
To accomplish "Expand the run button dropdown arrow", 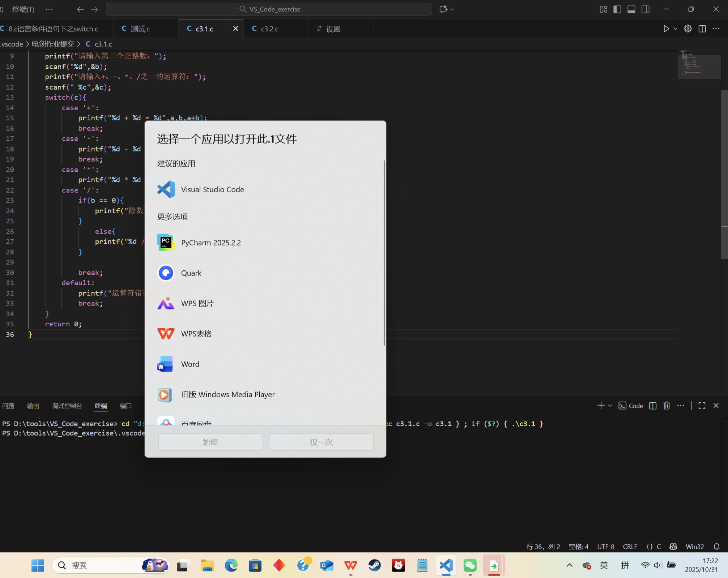I will point(675,29).
